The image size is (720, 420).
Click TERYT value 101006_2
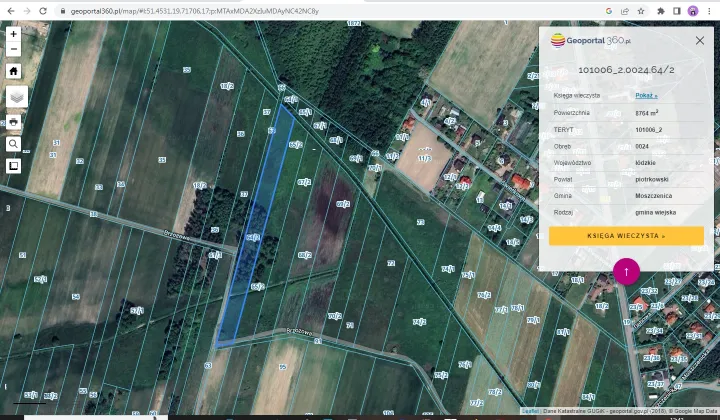click(x=648, y=129)
